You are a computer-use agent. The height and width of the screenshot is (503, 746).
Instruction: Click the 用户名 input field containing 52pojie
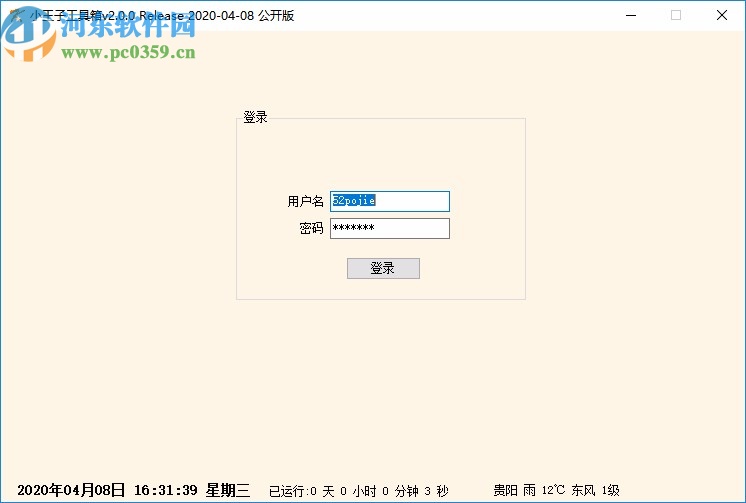[x=390, y=201]
